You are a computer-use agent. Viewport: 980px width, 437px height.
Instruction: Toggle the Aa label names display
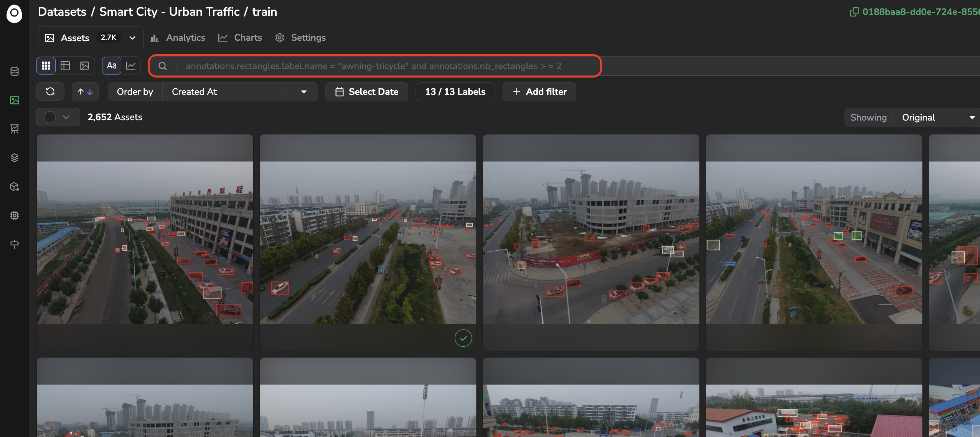[112, 66]
